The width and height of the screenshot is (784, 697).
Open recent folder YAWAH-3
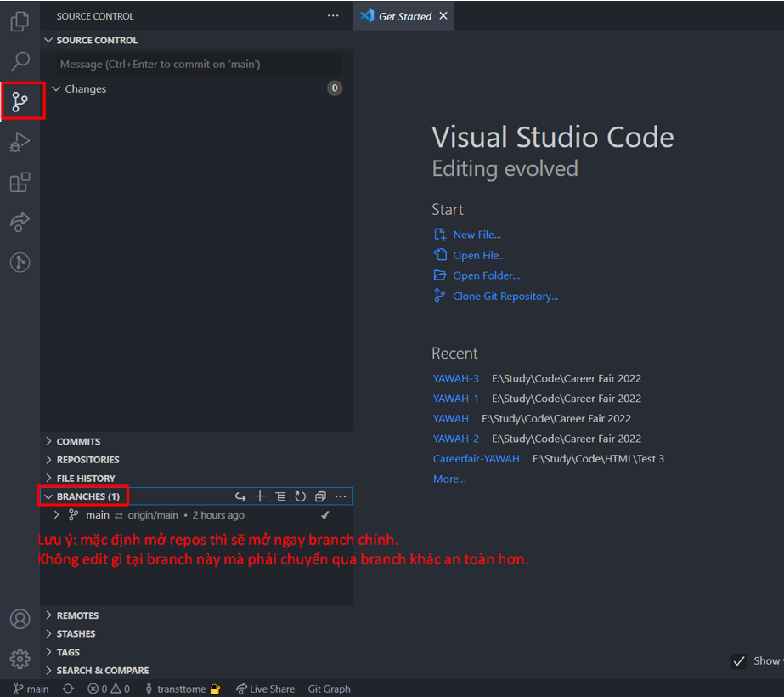coord(455,378)
